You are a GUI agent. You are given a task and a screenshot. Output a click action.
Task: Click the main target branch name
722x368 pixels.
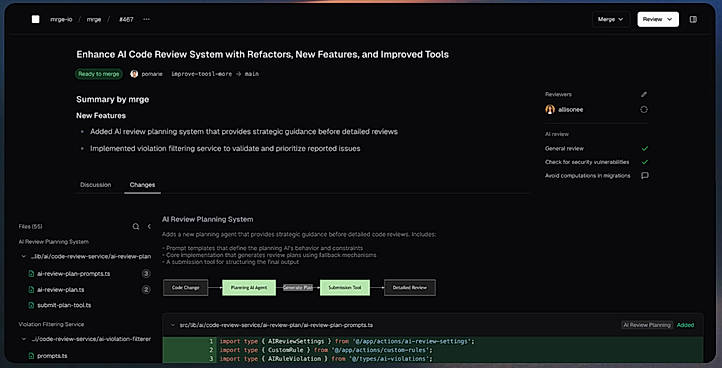point(251,74)
